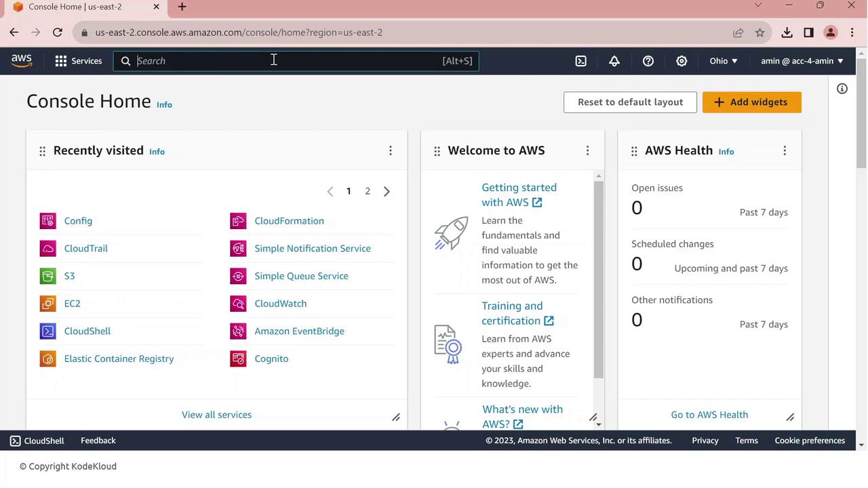
Task: Click the CloudWatch service icon
Action: 238,304
